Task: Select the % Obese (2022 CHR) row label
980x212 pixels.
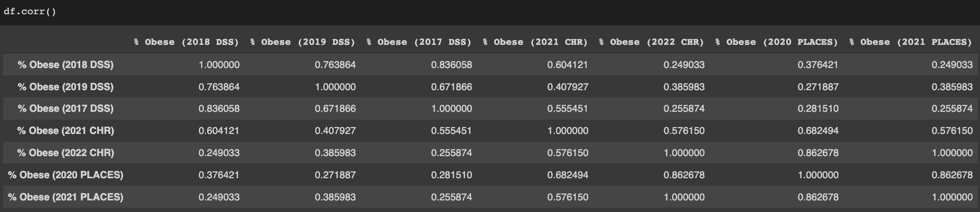Action: (x=65, y=153)
